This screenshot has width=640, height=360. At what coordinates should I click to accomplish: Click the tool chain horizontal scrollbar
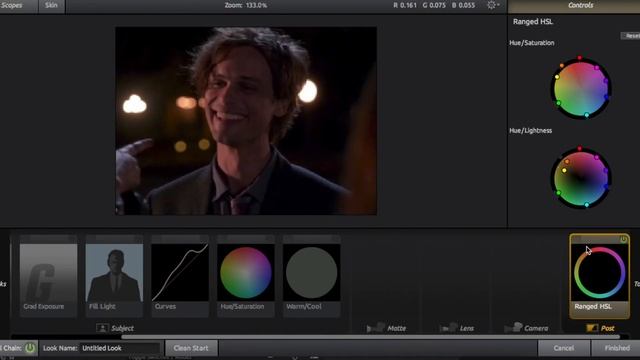[371, 337]
